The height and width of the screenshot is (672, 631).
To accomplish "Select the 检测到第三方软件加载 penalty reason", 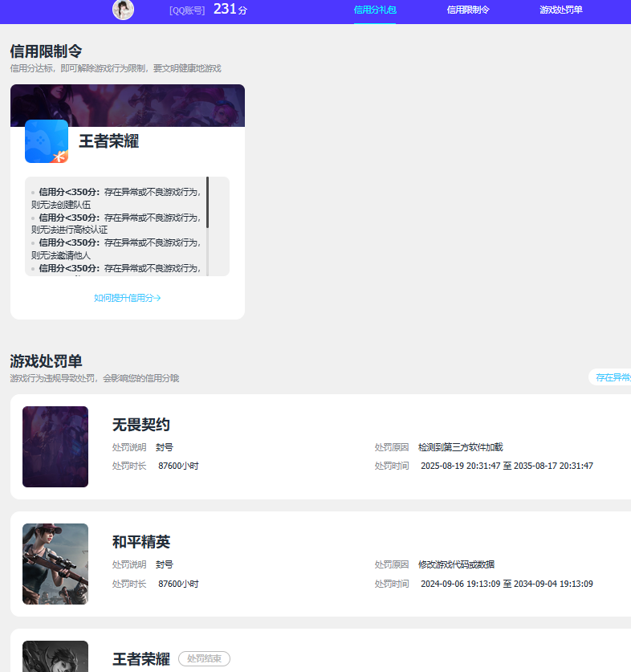I will point(460,447).
